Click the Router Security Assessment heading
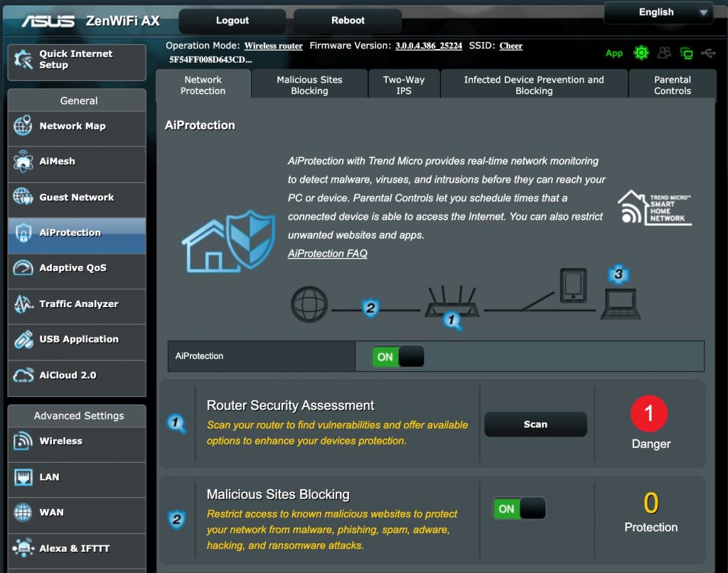This screenshot has height=573, width=728. point(290,405)
